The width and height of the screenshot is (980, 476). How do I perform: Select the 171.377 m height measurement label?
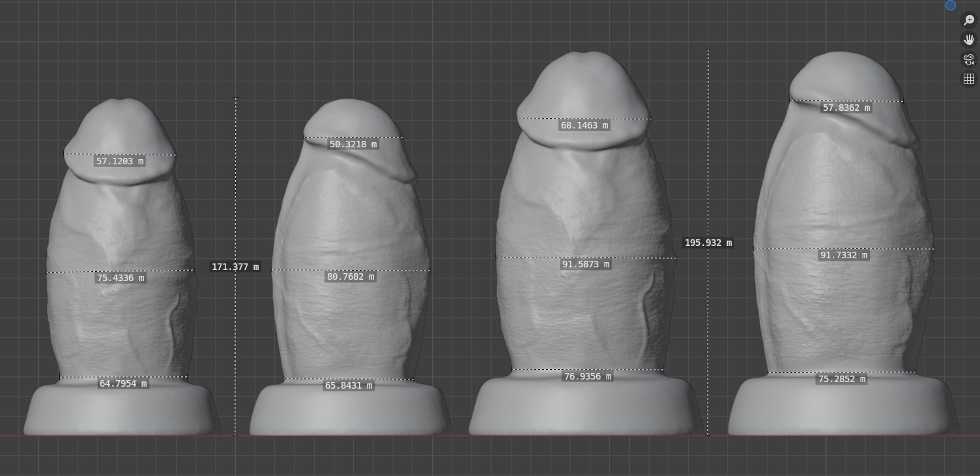235,267
